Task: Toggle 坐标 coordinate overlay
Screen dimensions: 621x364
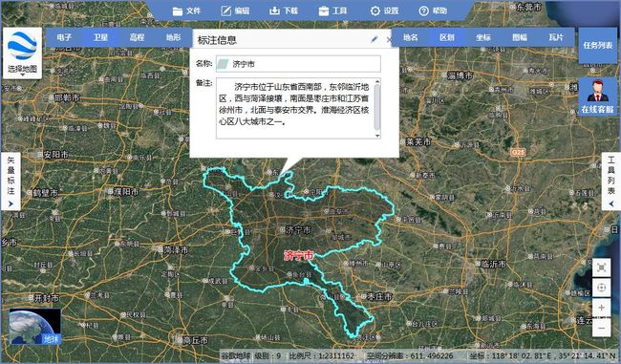Action: pos(483,37)
